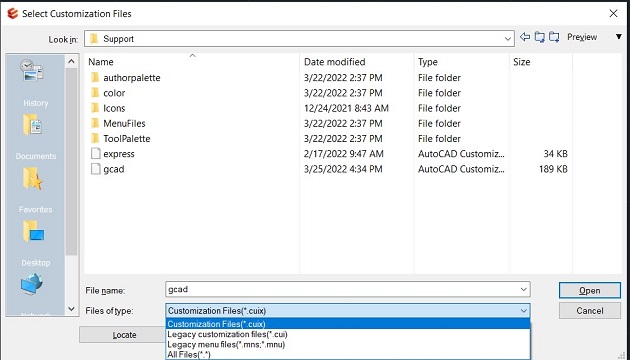Click the Cancel button
The image size is (630, 360).
tap(589, 311)
